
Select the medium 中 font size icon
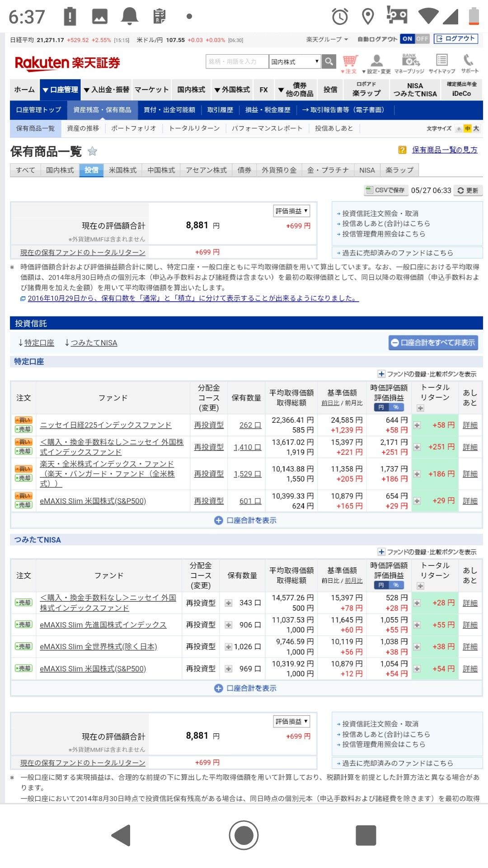pos(468,128)
